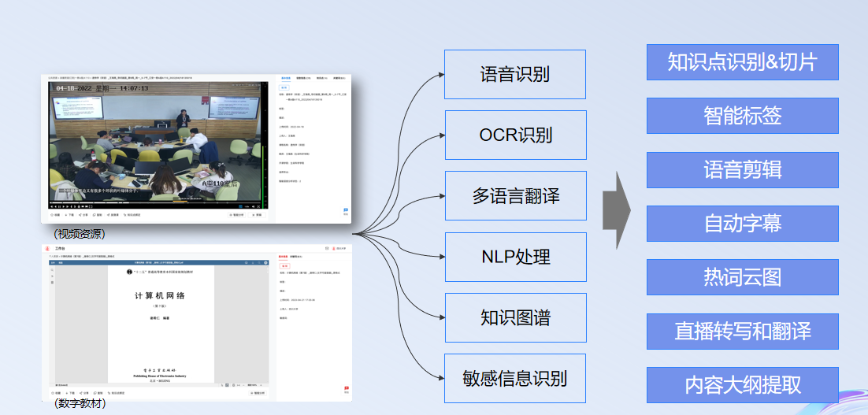Select the 自动字幕 blue block

742,224
